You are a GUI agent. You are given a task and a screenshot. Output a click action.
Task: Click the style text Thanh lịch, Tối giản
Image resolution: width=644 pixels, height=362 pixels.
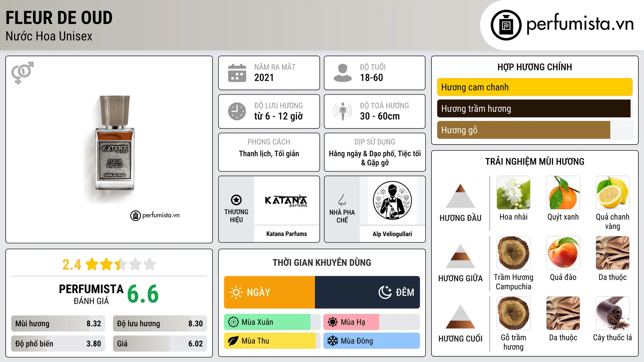[269, 154]
